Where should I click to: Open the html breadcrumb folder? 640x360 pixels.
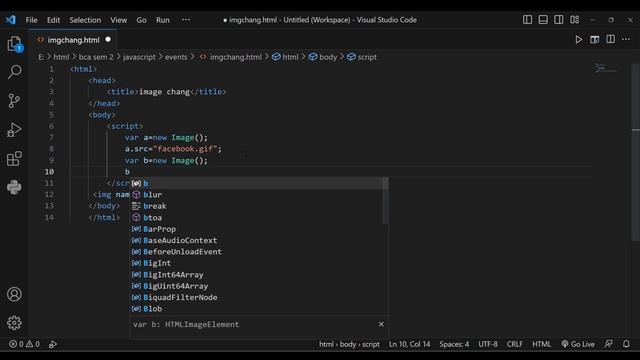pyautogui.click(x=61, y=57)
